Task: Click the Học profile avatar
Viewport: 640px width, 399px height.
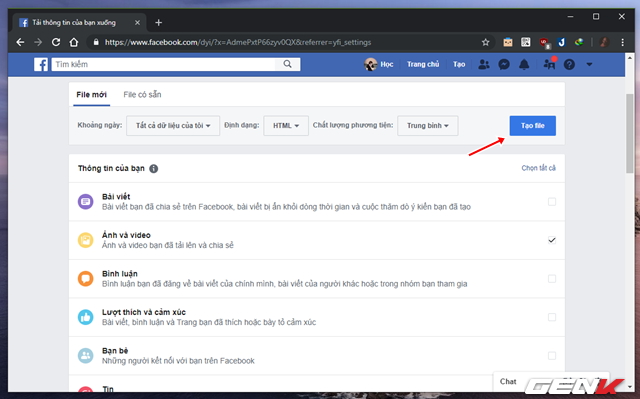Action: pyautogui.click(x=371, y=64)
